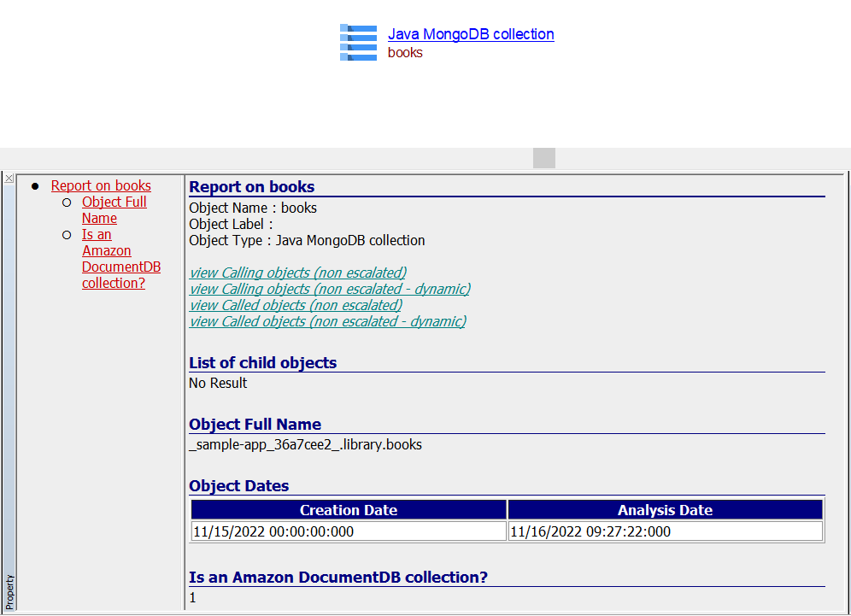The width and height of the screenshot is (851, 616).
Task: Click the gray splitter handle above the panel
Action: coord(543,158)
